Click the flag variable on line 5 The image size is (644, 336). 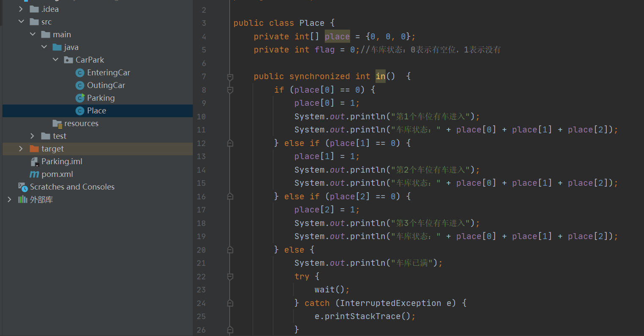(x=325, y=50)
